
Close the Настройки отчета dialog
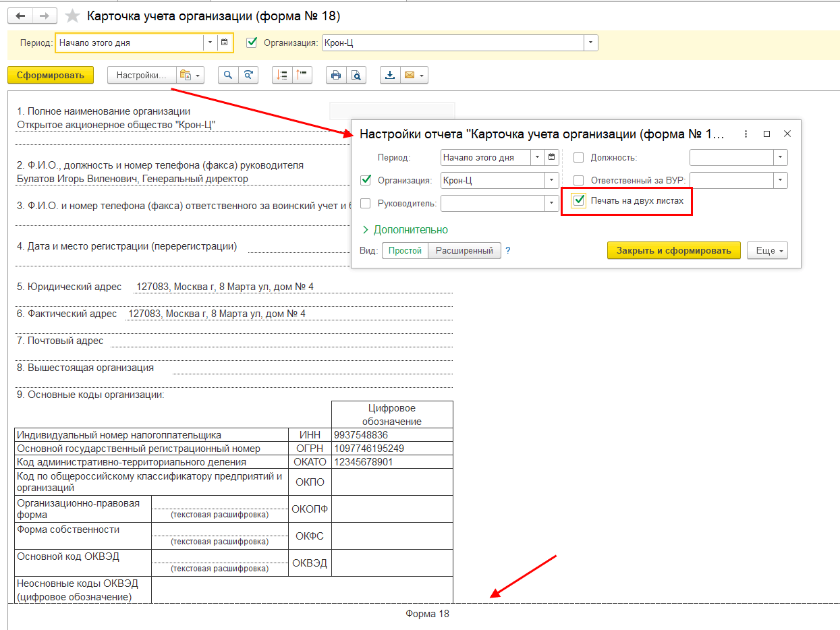(787, 134)
